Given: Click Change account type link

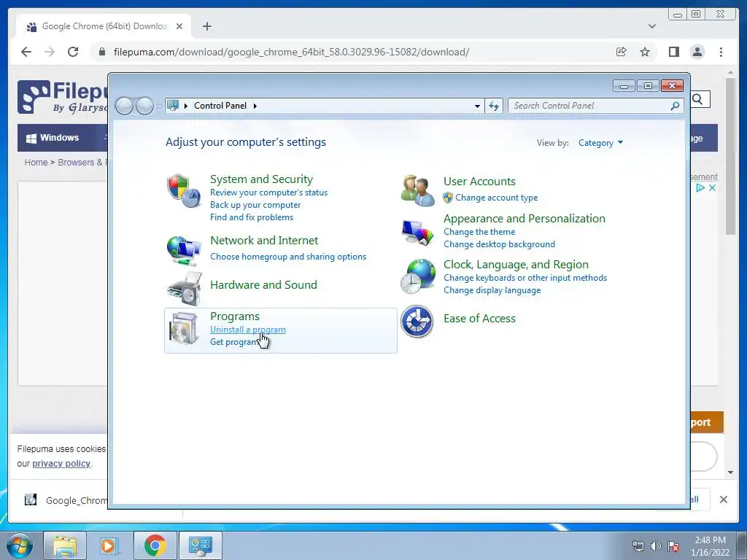Looking at the screenshot, I should point(496,198).
